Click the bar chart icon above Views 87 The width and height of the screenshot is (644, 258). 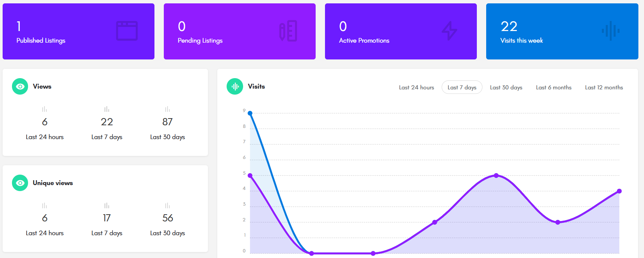click(168, 109)
